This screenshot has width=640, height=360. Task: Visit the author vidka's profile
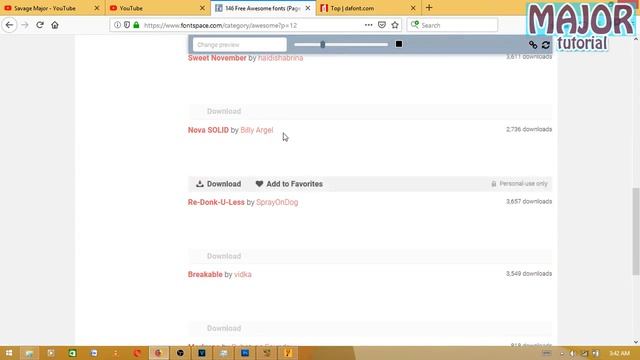[243, 275]
